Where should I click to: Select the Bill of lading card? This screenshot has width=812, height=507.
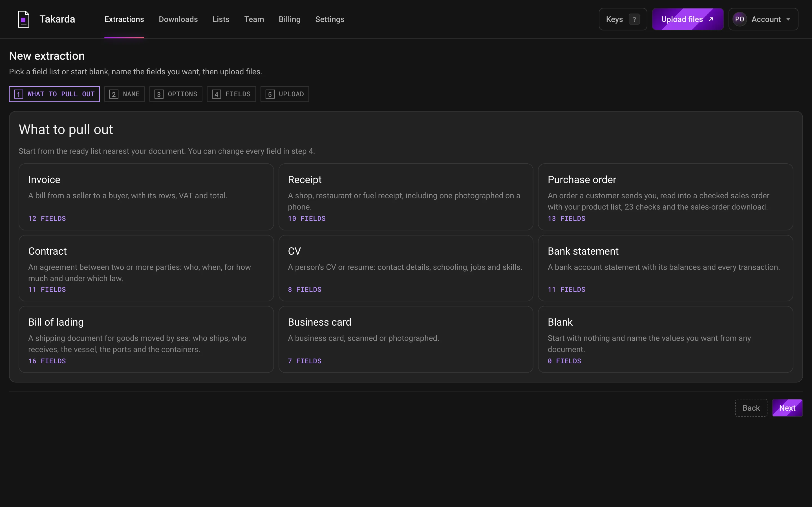[146, 339]
